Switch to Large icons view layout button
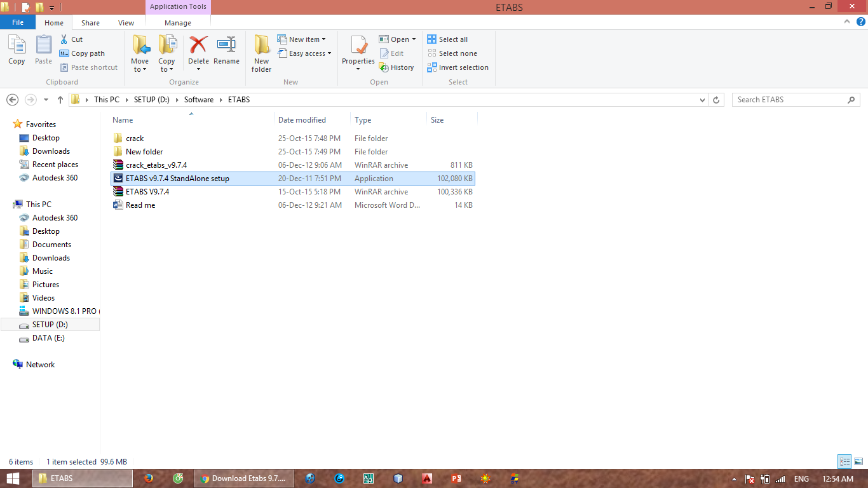Viewport: 868px width, 488px height. pos(857,462)
